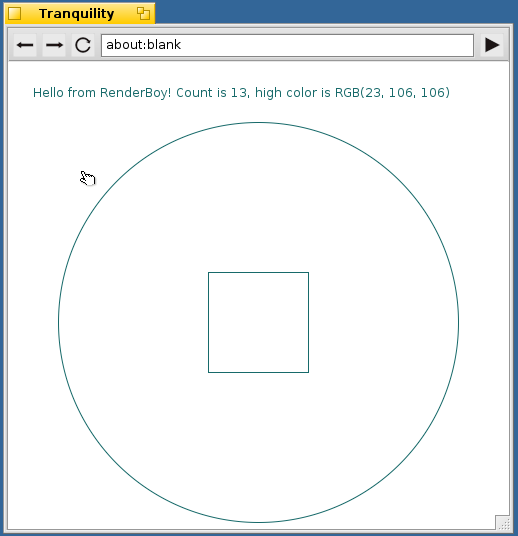Focus the about:blank address field
The width and height of the screenshot is (518, 536).
tap(288, 45)
